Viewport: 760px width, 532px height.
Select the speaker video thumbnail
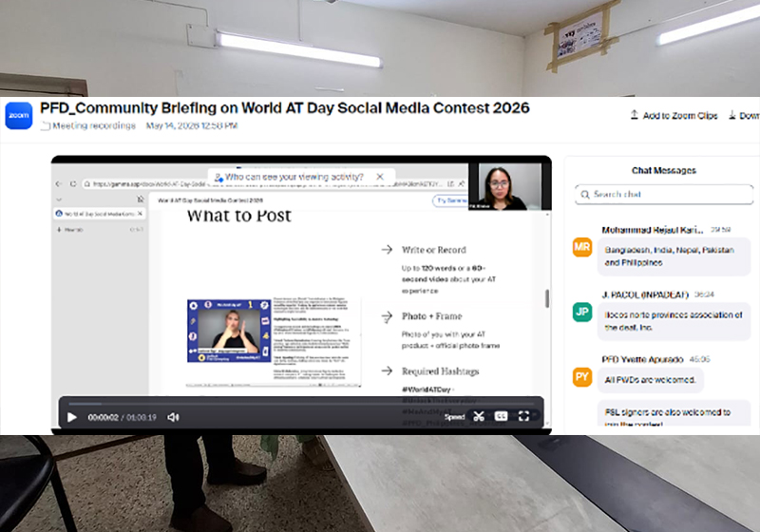coord(505,186)
